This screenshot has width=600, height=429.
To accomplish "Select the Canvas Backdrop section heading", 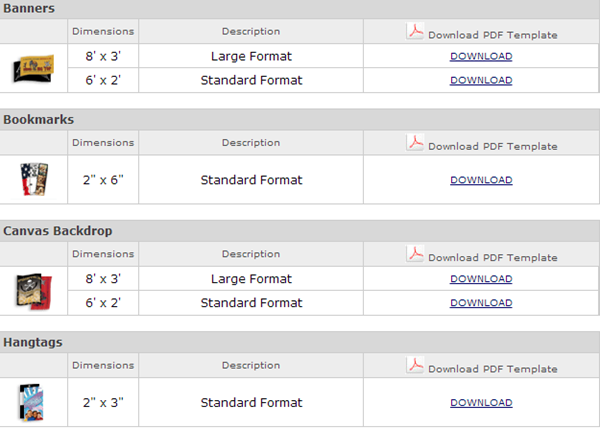I will 58,231.
